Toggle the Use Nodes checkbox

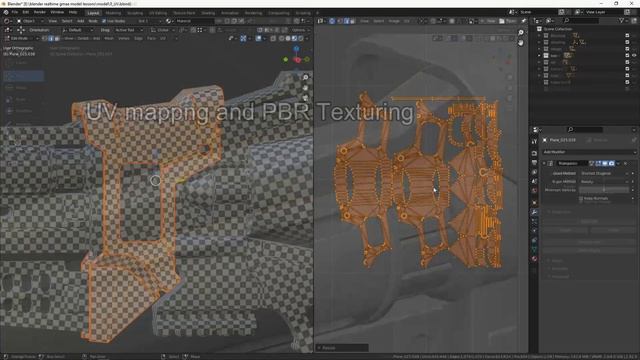pyautogui.click(x=104, y=21)
